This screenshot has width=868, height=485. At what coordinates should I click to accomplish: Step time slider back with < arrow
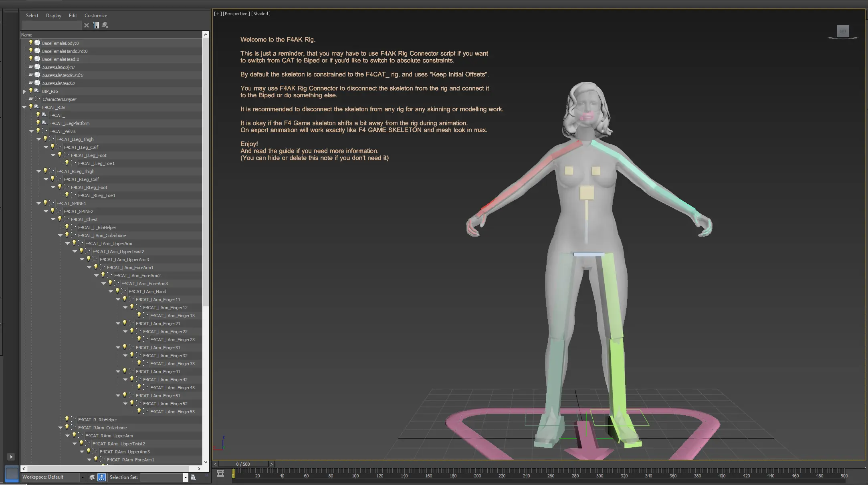pos(215,464)
